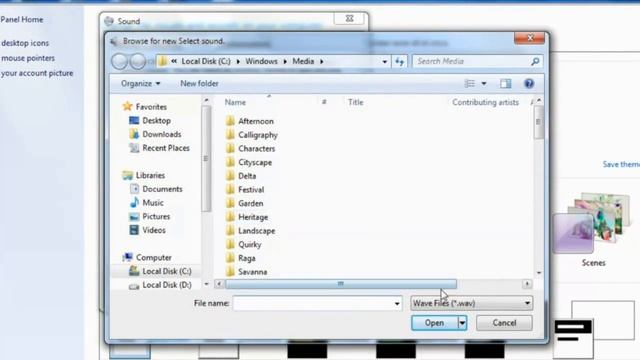Click the Open button split arrow
The image size is (640, 360).
[x=462, y=323]
